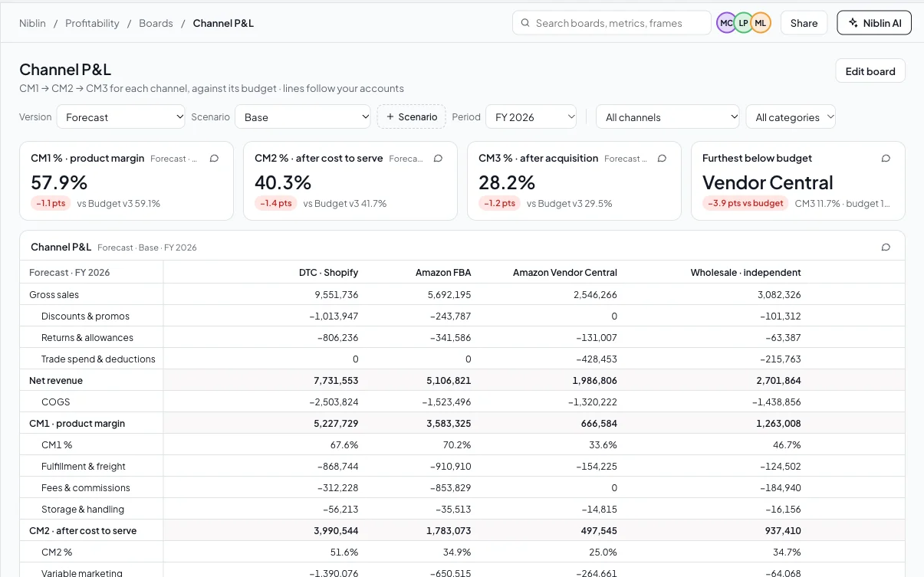Screen dimensions: 924x577
Task: Click the Fees & commissions row label
Action: coord(86,488)
